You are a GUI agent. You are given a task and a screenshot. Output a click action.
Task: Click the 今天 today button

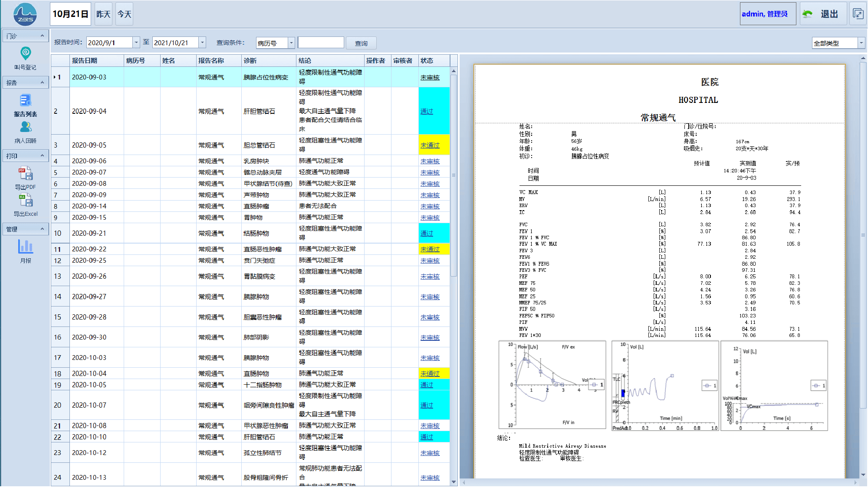(124, 14)
